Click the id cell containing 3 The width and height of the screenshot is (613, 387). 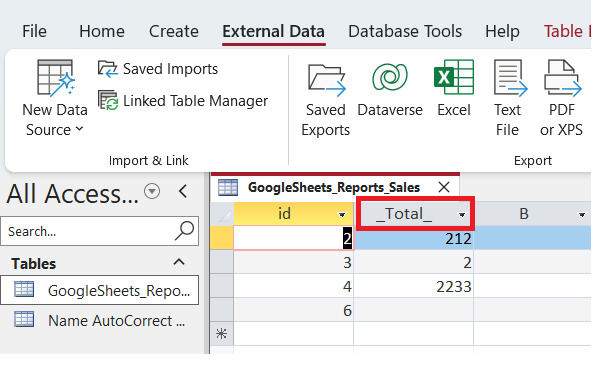tap(294, 262)
